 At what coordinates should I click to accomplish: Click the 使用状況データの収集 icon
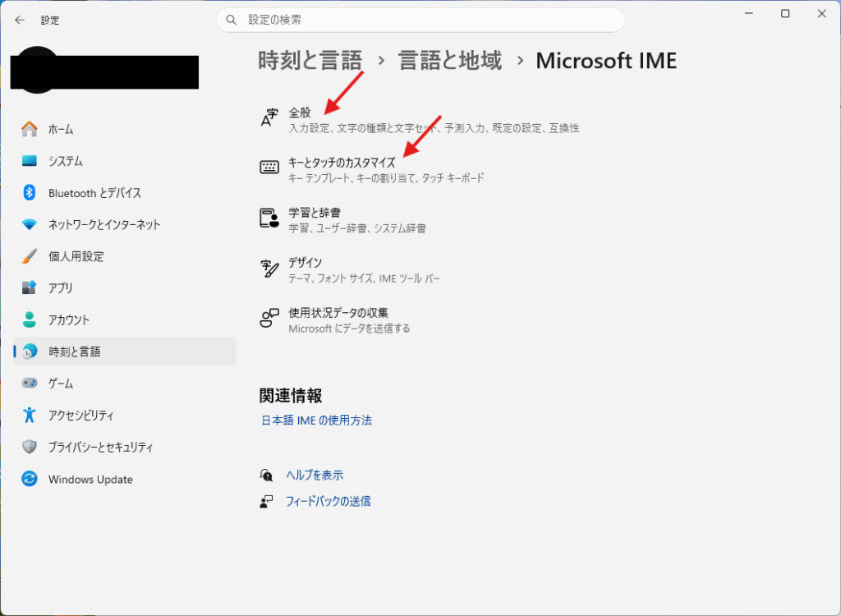269,318
